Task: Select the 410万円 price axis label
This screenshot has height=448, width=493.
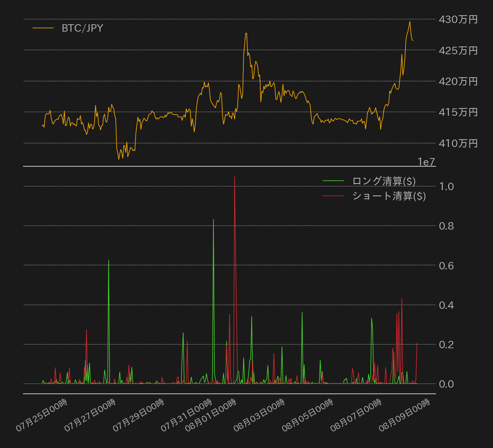Action: (x=458, y=143)
